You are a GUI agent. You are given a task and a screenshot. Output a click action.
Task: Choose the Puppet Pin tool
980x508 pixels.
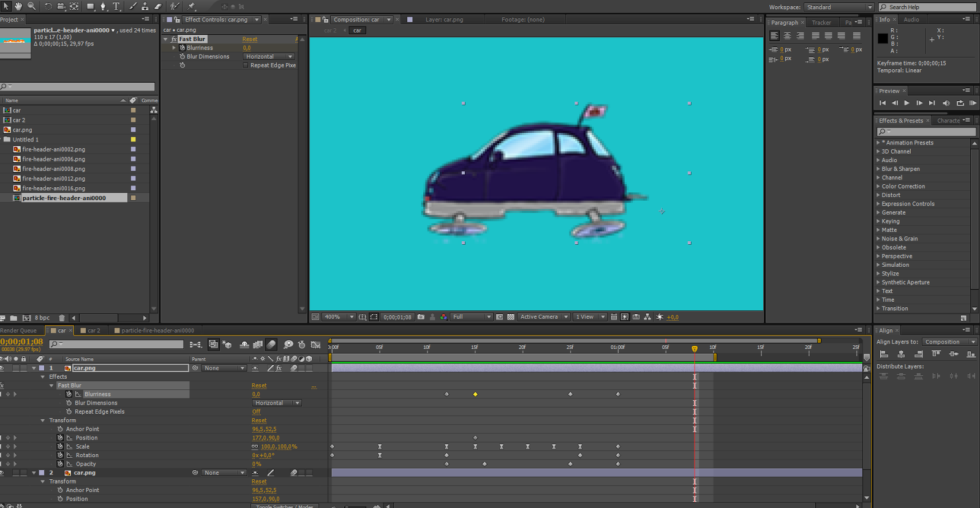tap(192, 6)
